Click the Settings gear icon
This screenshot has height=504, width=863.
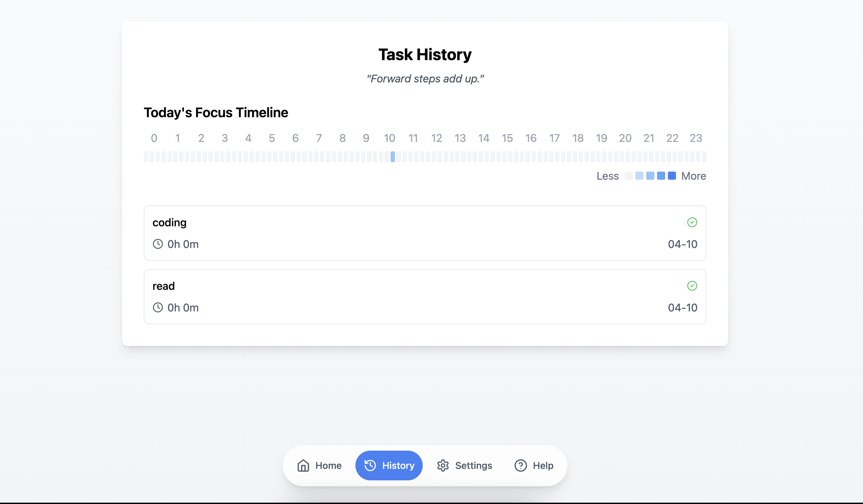pyautogui.click(x=443, y=465)
